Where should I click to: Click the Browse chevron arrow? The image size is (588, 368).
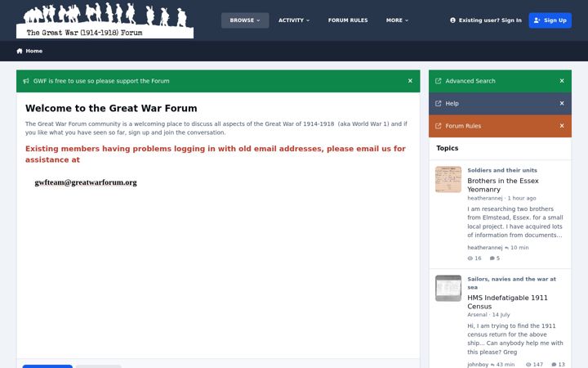258,20
